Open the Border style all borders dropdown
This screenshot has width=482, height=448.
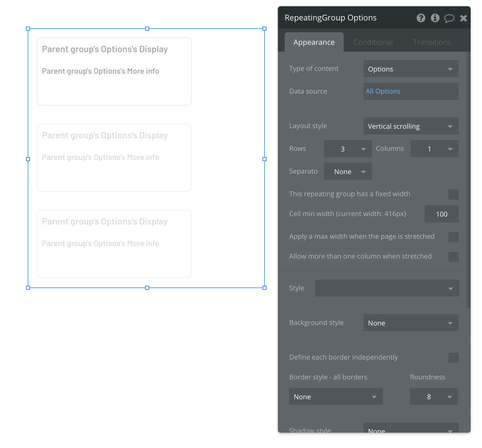click(x=336, y=396)
